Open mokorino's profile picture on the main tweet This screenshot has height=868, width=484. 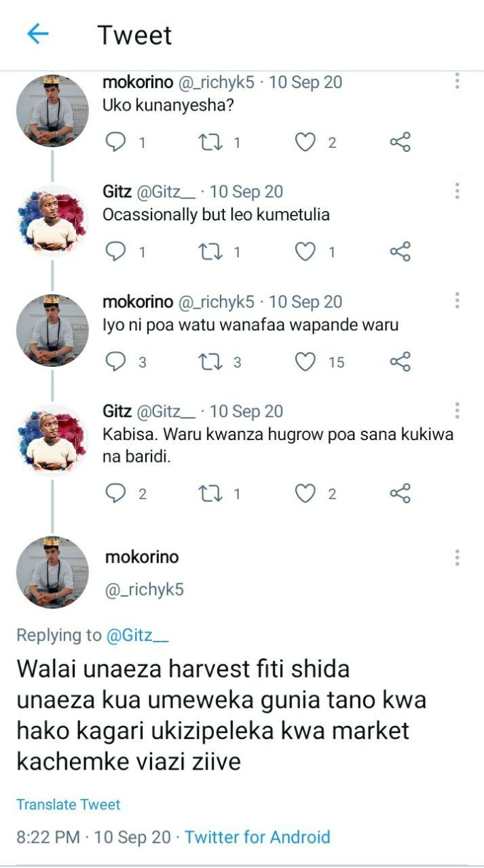pyautogui.click(x=52, y=572)
